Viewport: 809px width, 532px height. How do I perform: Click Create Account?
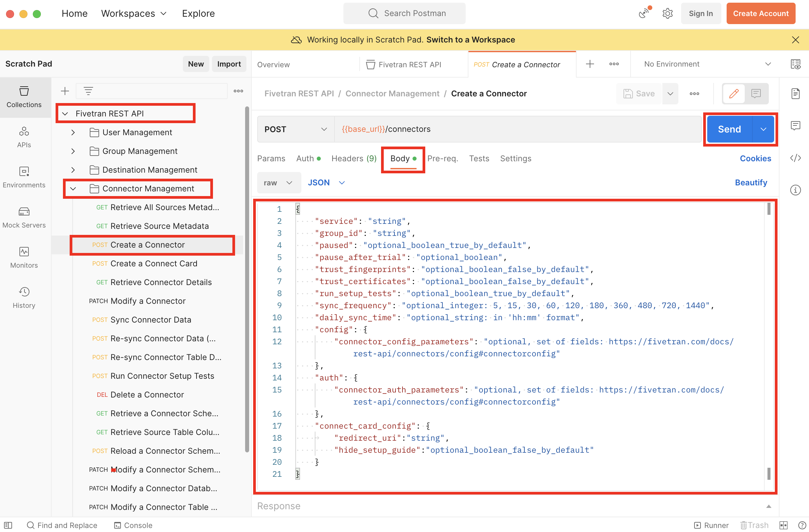pyautogui.click(x=760, y=13)
